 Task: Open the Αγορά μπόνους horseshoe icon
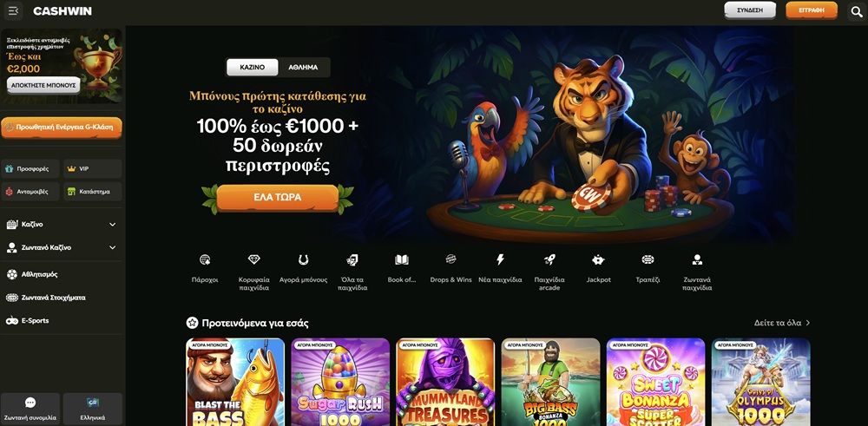coord(303,259)
